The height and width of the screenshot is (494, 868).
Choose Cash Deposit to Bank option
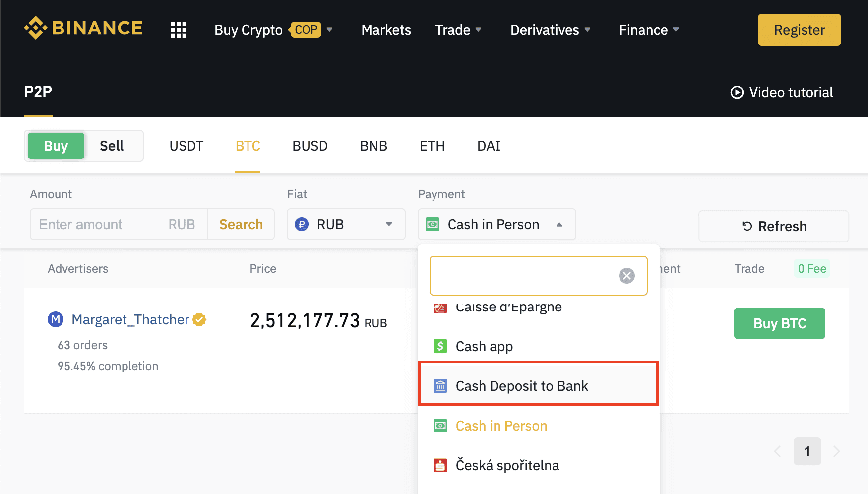(x=539, y=386)
